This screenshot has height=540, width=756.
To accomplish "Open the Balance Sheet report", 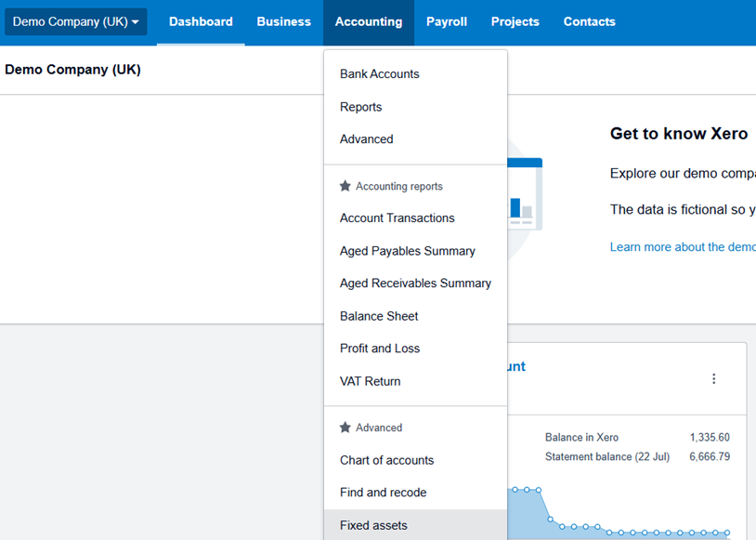I will tap(379, 316).
